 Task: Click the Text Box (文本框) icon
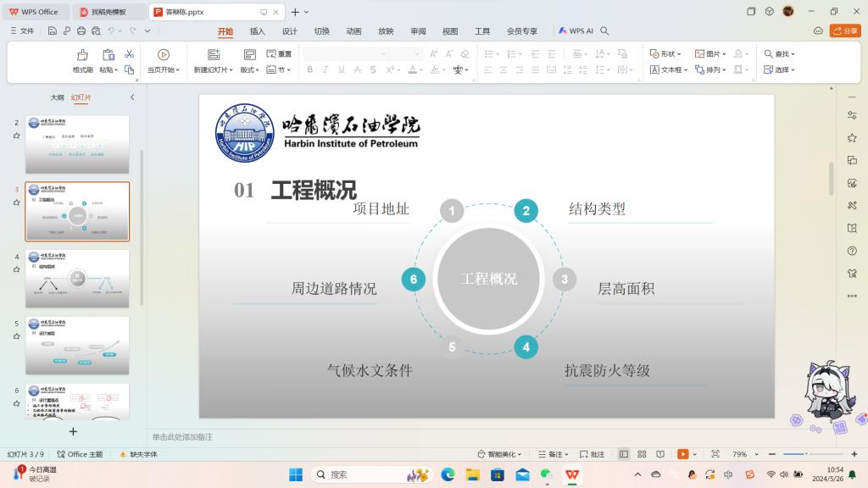click(655, 69)
